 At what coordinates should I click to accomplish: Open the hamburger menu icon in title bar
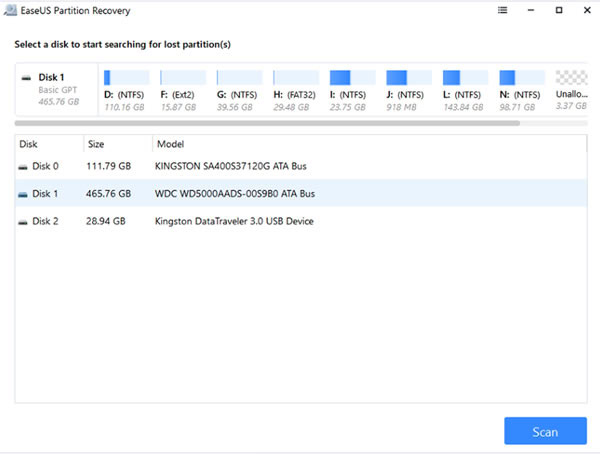click(x=502, y=10)
